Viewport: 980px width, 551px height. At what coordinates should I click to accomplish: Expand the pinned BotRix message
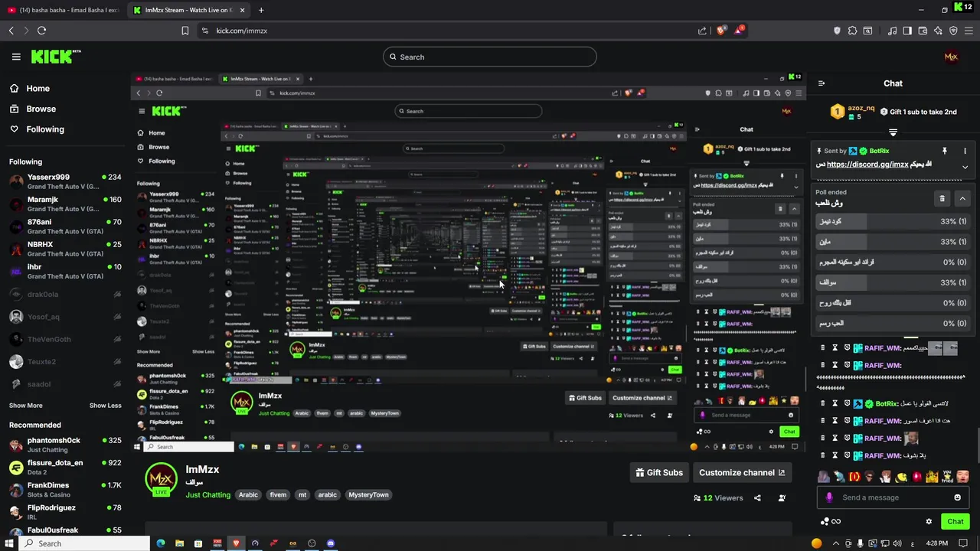(x=965, y=167)
